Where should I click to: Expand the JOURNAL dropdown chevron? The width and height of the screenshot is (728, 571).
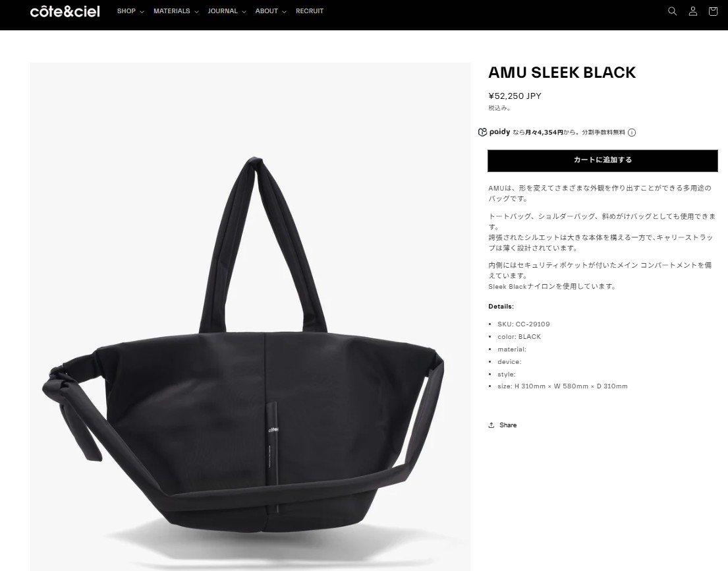(244, 12)
